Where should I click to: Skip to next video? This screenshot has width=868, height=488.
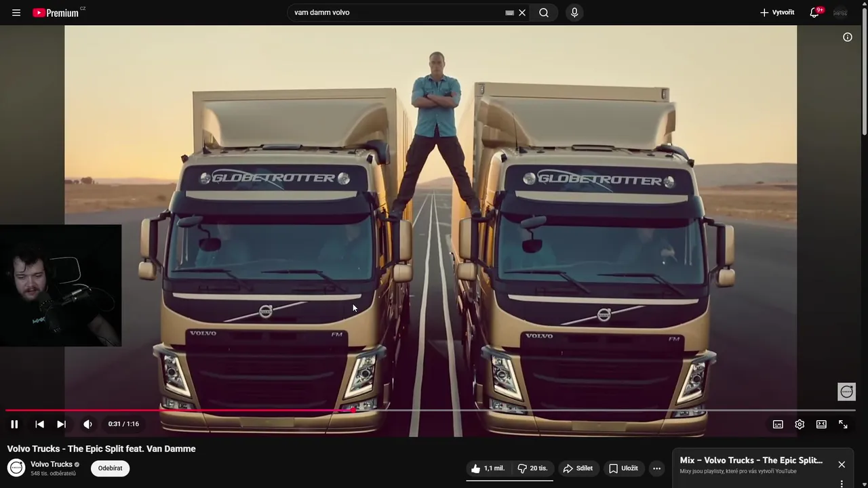click(x=61, y=424)
